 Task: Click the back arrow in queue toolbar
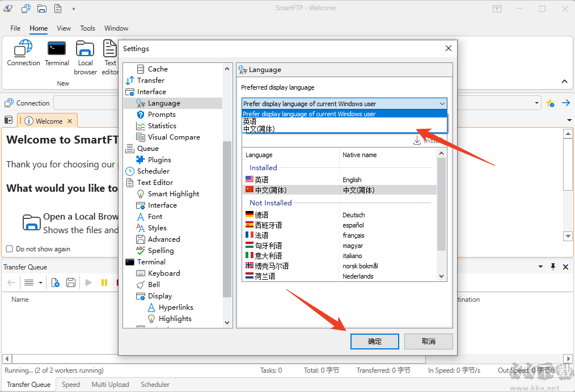coord(11,283)
